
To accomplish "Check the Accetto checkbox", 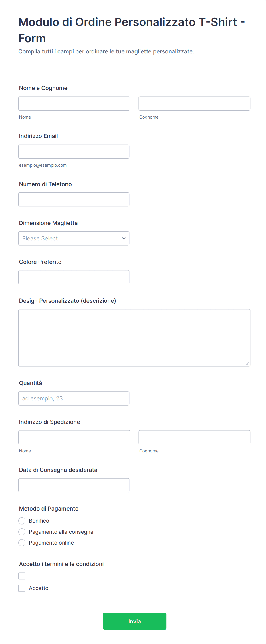I will pyautogui.click(x=22, y=588).
